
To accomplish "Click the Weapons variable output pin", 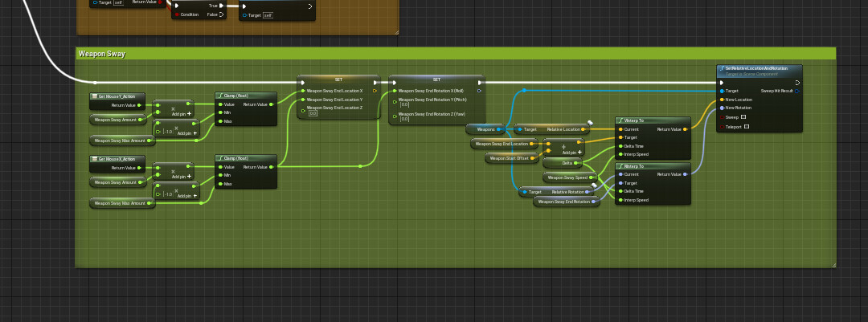I will (x=499, y=129).
